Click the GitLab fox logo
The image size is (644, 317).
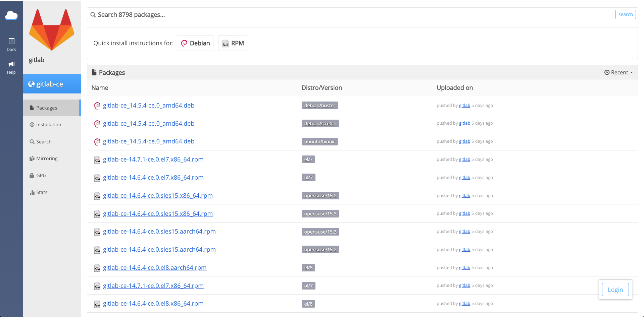coord(52,30)
